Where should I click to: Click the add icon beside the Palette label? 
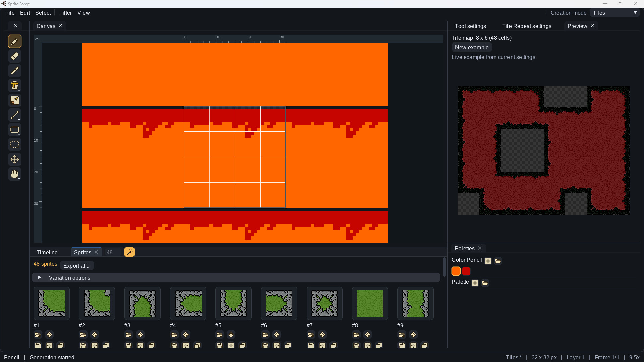click(475, 283)
